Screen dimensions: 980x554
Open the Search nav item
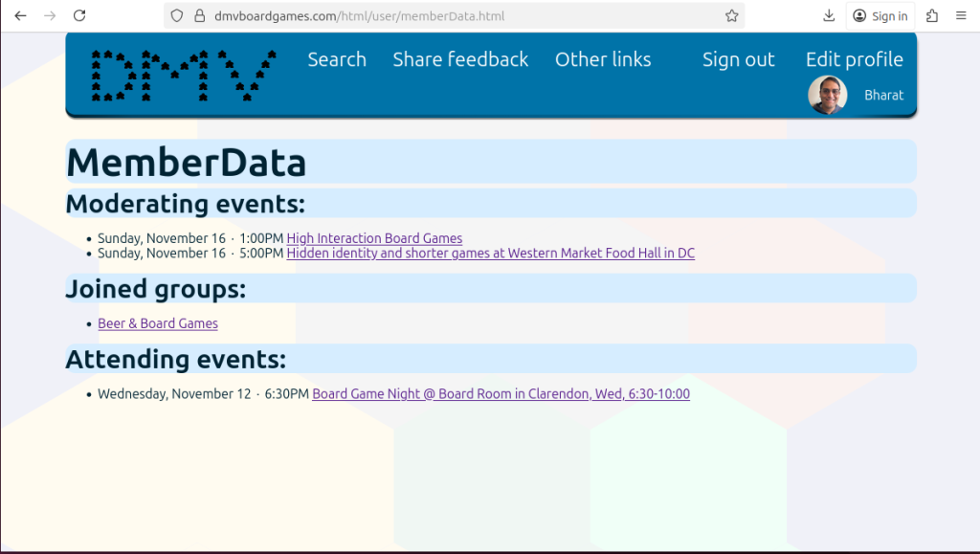tap(337, 59)
